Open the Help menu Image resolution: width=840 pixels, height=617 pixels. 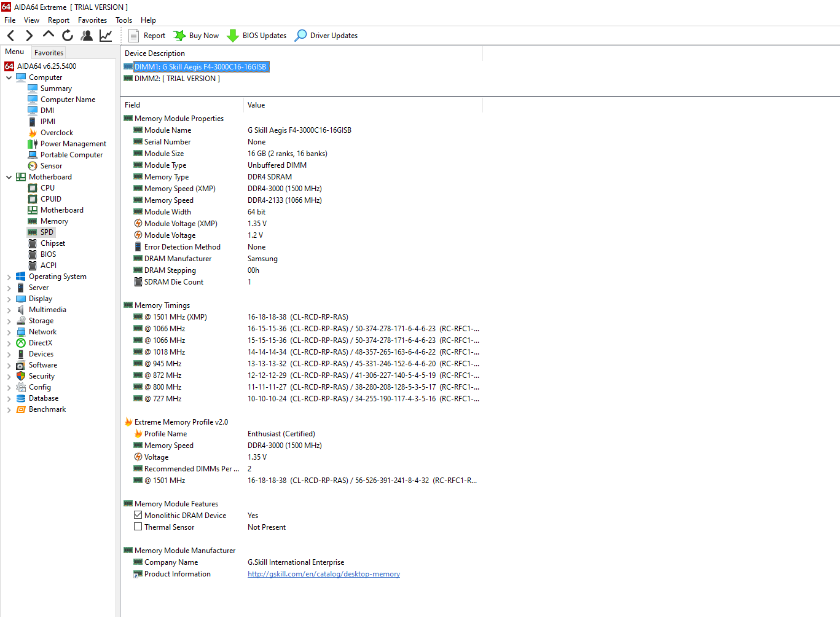pyautogui.click(x=148, y=20)
